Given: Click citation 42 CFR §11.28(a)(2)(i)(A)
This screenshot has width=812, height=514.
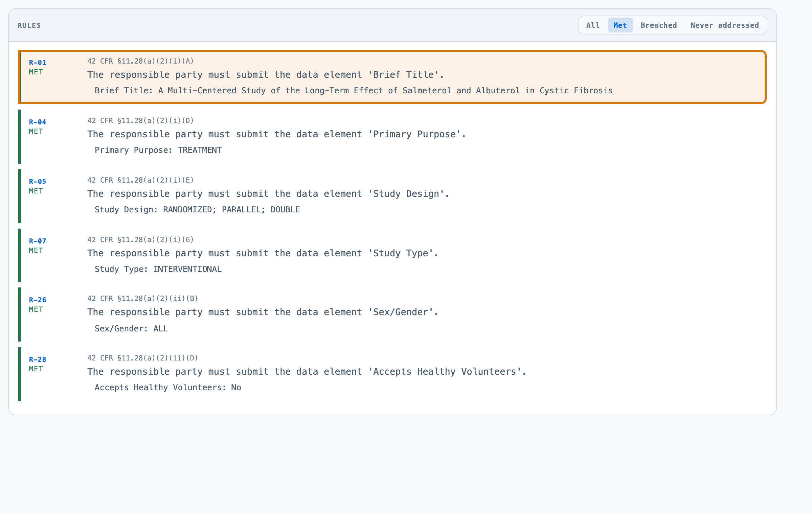Looking at the screenshot, I should [x=140, y=61].
